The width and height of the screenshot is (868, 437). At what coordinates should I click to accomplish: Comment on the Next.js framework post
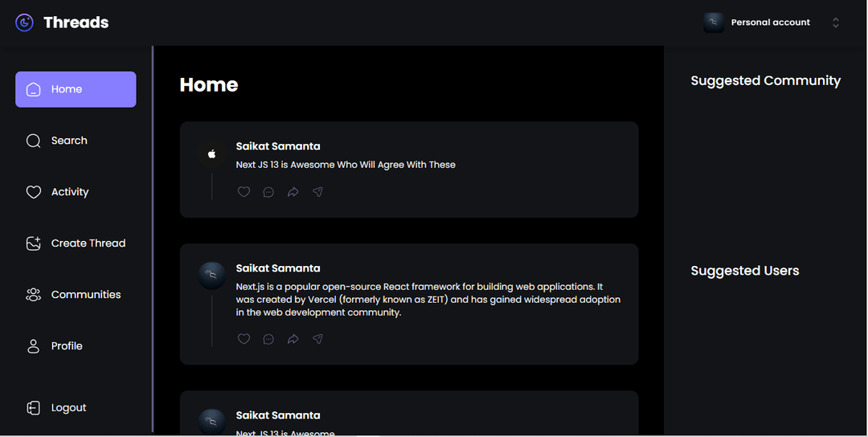coord(268,339)
